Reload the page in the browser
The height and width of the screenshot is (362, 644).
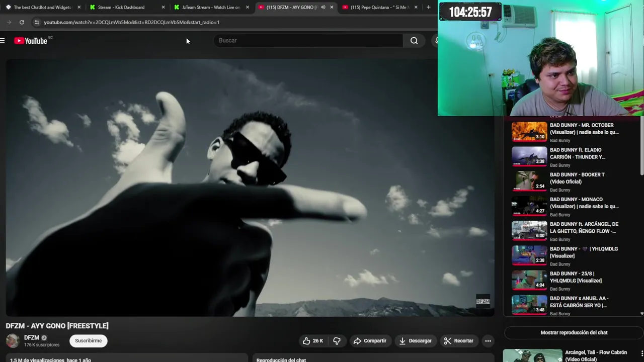tap(22, 22)
